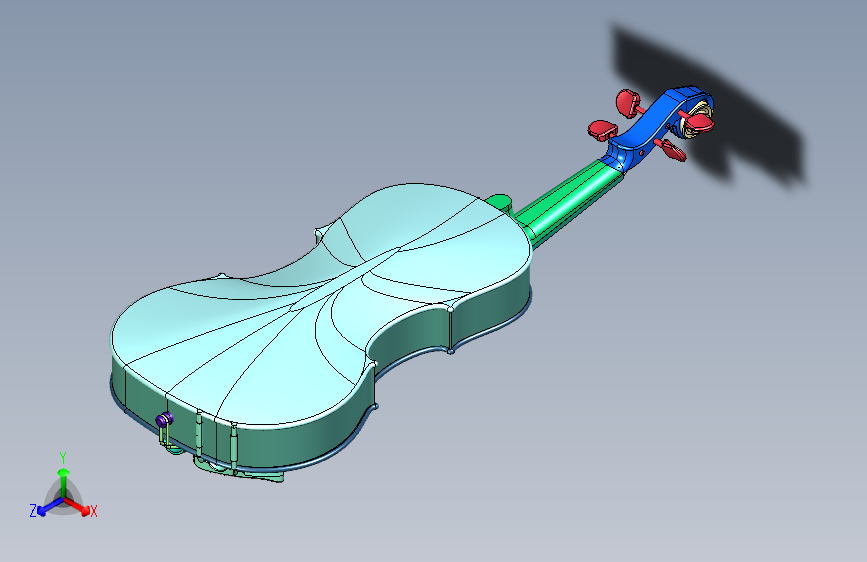Click the blue Z axis of triad
Screen dimensions: 867x562
click(49, 507)
